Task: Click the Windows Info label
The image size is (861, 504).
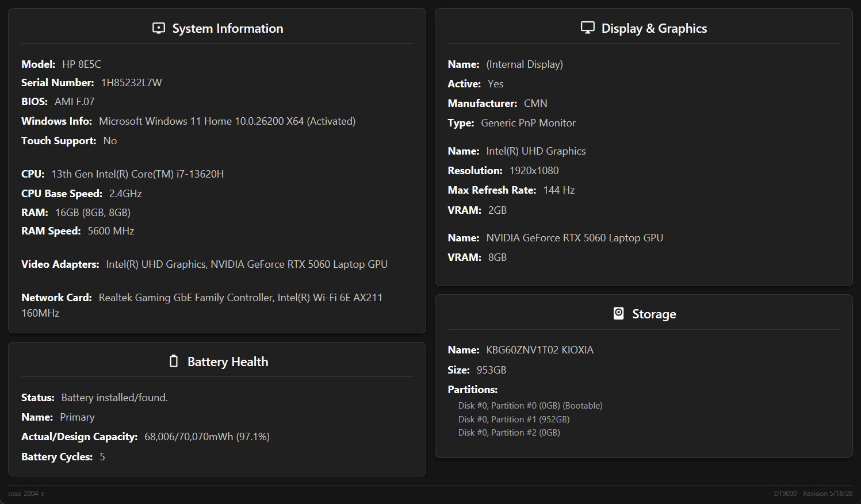Action: click(x=56, y=121)
